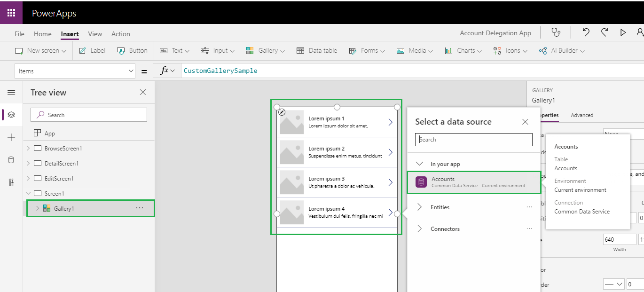The width and height of the screenshot is (644, 292).
Task: Open the app launcher waffle icon
Action: click(11, 13)
